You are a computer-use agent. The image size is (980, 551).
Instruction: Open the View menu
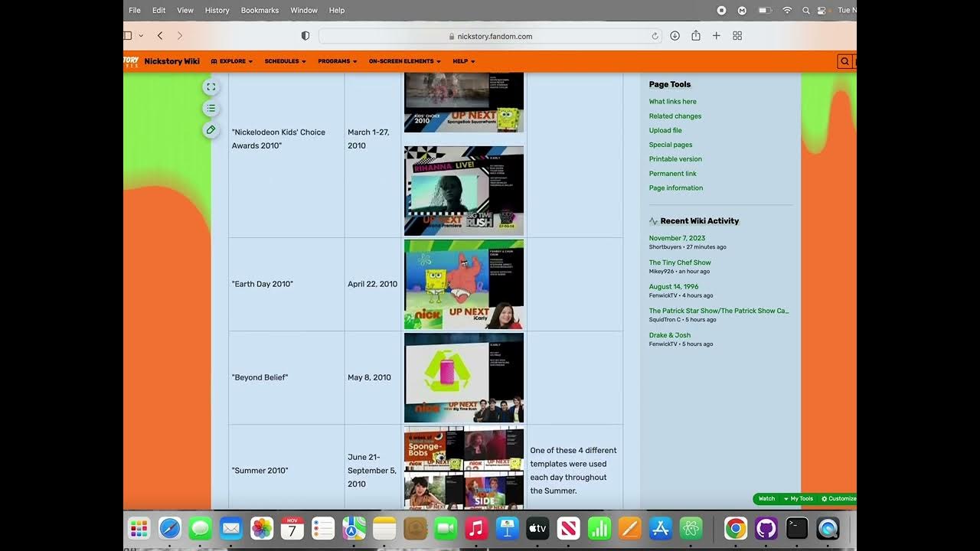(185, 11)
